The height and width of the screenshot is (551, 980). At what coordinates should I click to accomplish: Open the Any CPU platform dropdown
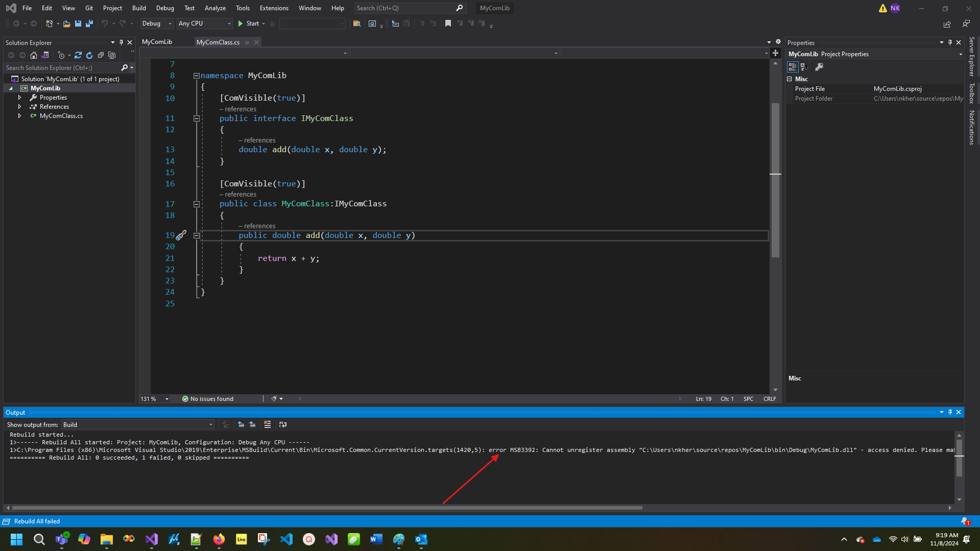[204, 23]
